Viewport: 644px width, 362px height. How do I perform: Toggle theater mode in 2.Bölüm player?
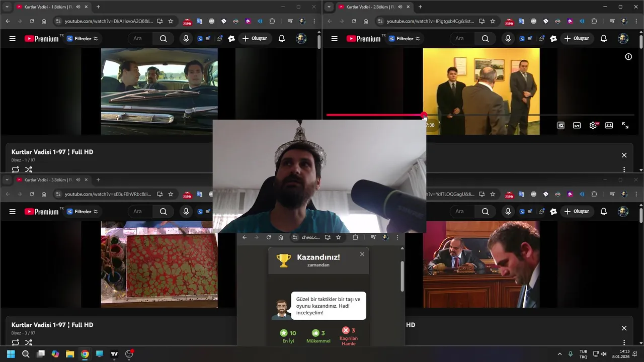tap(609, 125)
